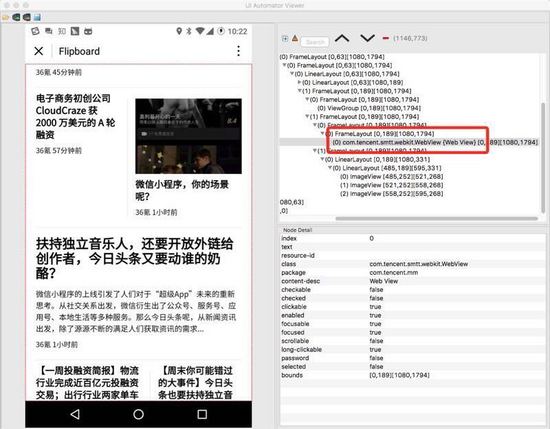
Task: Open the three-dot overflow menu
Action: click(239, 51)
